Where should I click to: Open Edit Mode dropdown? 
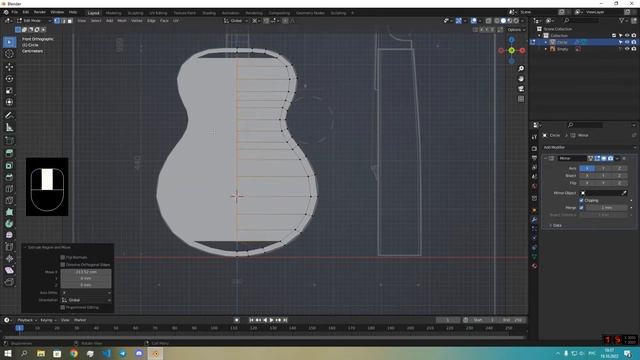click(34, 20)
